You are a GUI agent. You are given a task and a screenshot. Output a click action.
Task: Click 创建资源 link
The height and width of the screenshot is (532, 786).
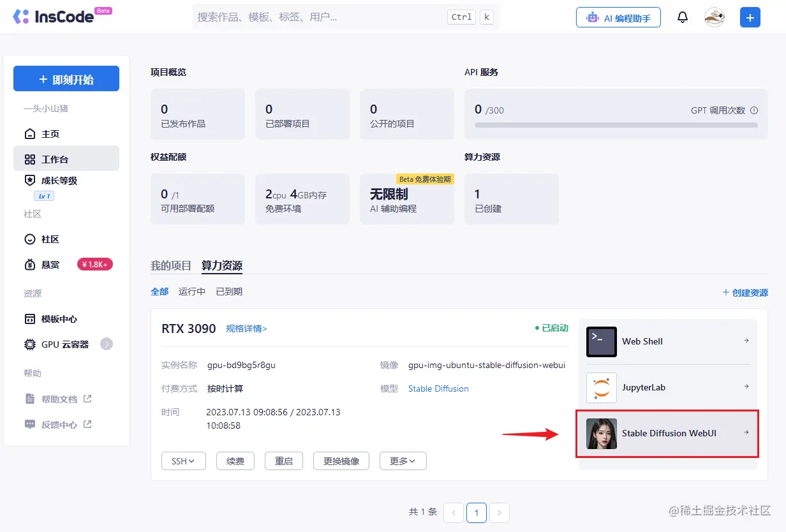tap(745, 292)
